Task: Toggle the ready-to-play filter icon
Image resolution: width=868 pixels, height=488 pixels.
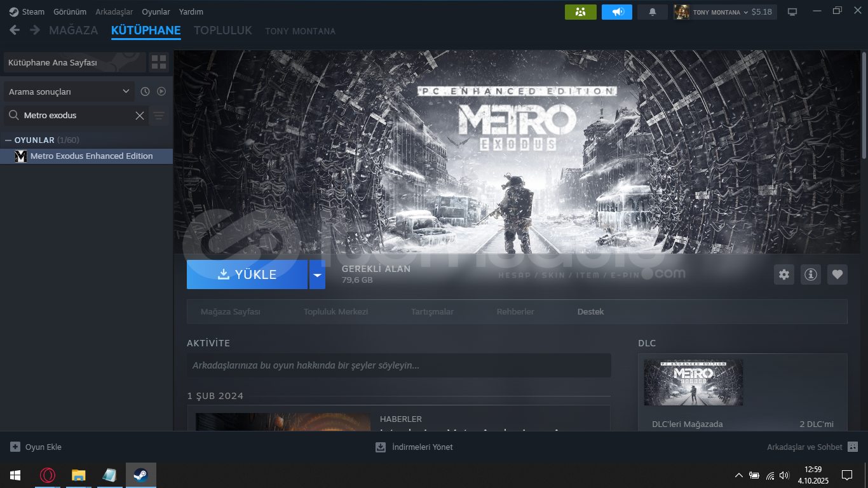Action: [x=161, y=91]
